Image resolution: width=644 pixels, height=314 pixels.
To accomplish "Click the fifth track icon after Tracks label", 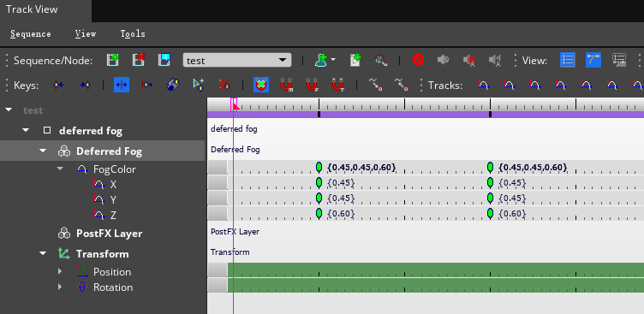I will point(587,85).
